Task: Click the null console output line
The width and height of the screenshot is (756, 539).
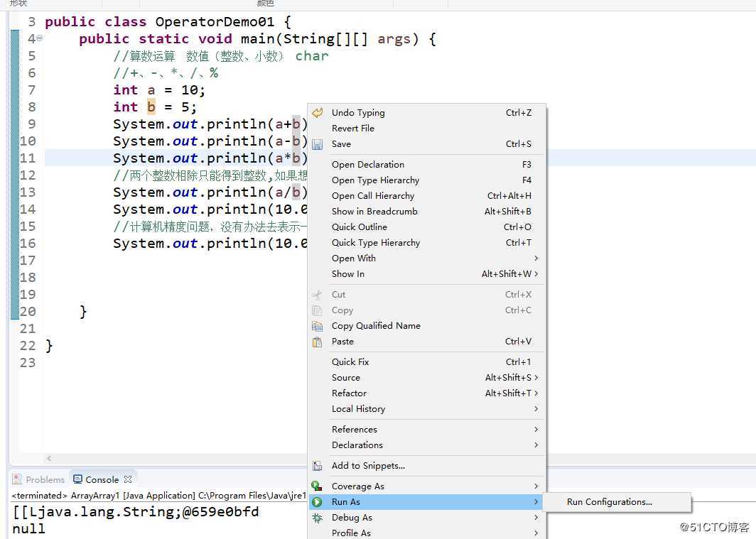Action: click(29, 528)
